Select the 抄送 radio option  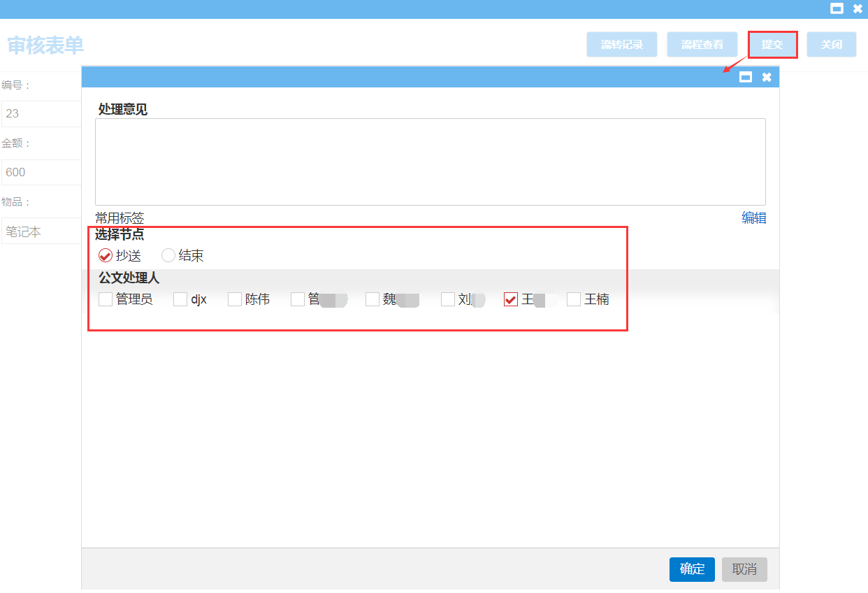point(106,255)
